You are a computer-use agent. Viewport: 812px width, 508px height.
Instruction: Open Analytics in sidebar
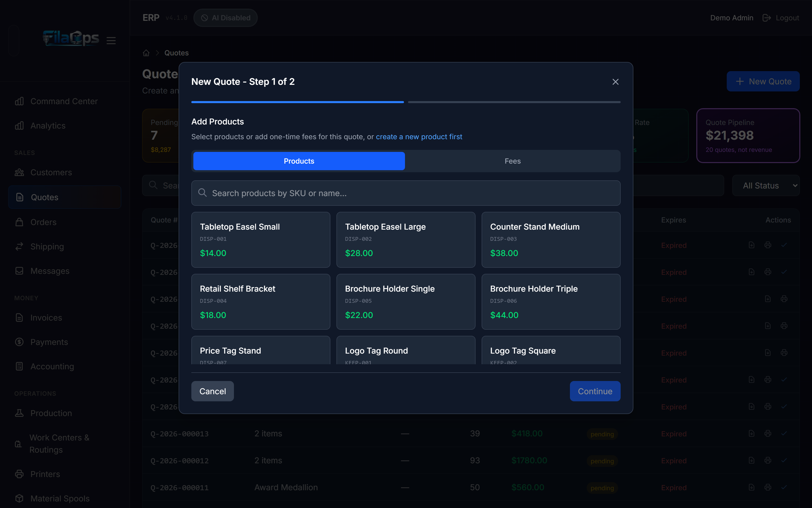[x=64, y=126]
